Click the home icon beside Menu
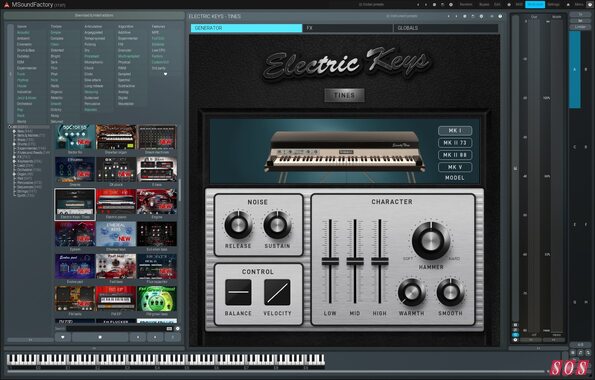 click(x=568, y=5)
